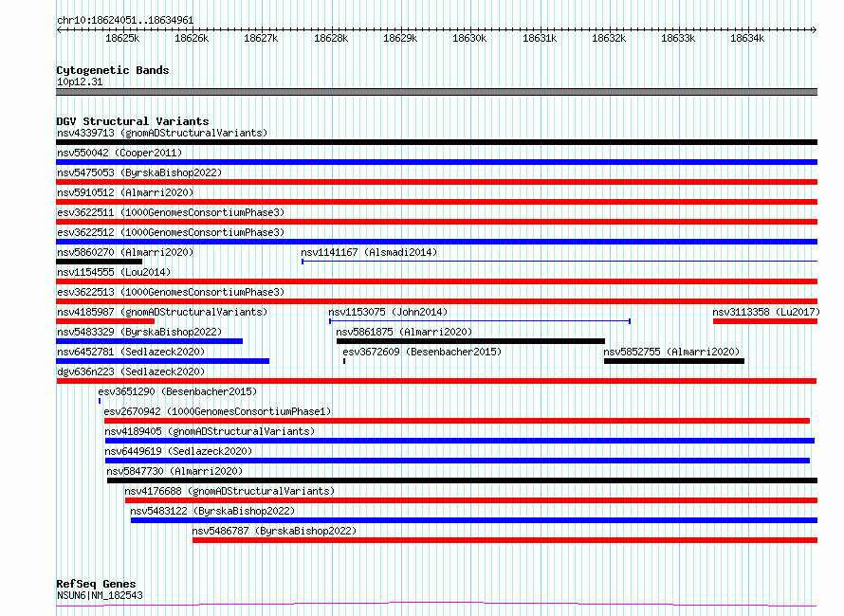Click the 18629k ruler tick label

pyautogui.click(x=400, y=38)
